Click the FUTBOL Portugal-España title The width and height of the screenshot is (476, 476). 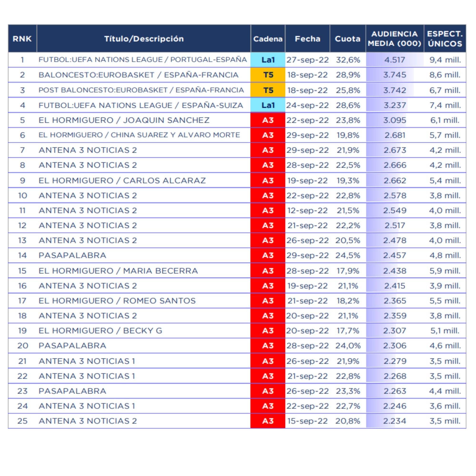(143, 60)
